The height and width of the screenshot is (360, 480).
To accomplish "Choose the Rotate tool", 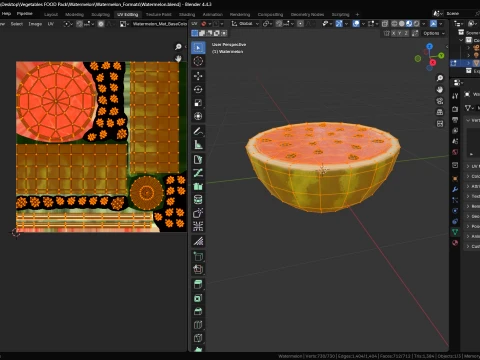I will (x=198, y=89).
